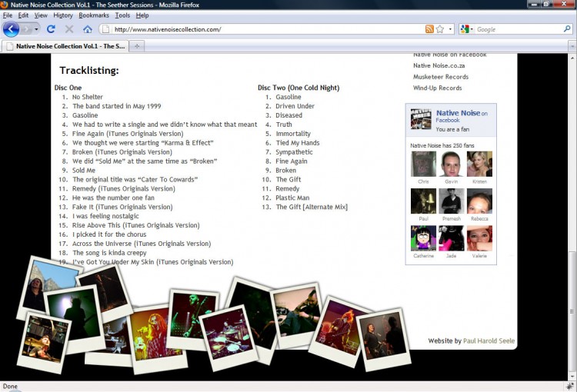Click inside the Google search field
This screenshot has width=577, height=392.
point(519,29)
